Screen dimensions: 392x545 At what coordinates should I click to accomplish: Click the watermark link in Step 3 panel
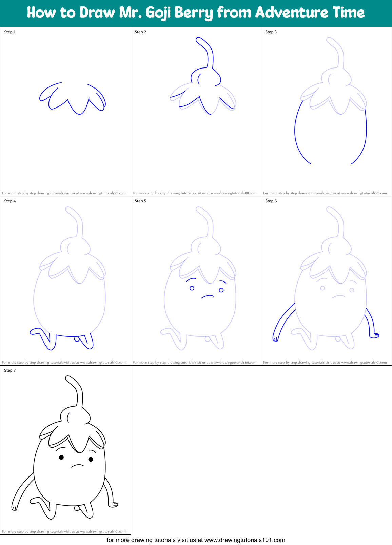pos(325,193)
